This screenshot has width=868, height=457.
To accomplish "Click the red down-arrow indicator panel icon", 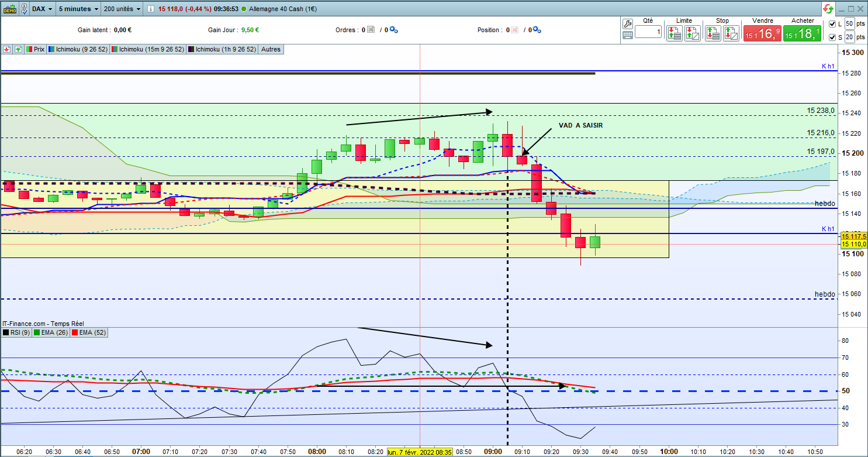I will (6, 50).
